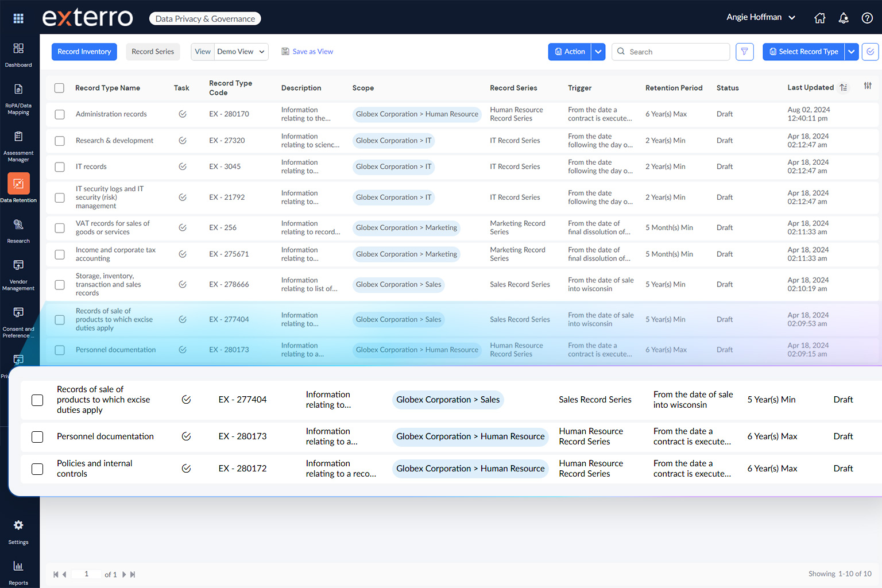Click Select Record Type button
The width and height of the screenshot is (882, 588).
804,52
